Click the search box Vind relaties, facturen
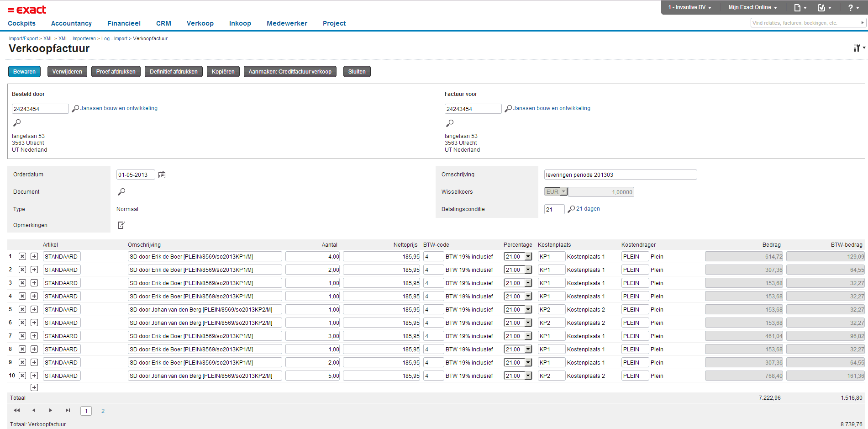 (805, 23)
